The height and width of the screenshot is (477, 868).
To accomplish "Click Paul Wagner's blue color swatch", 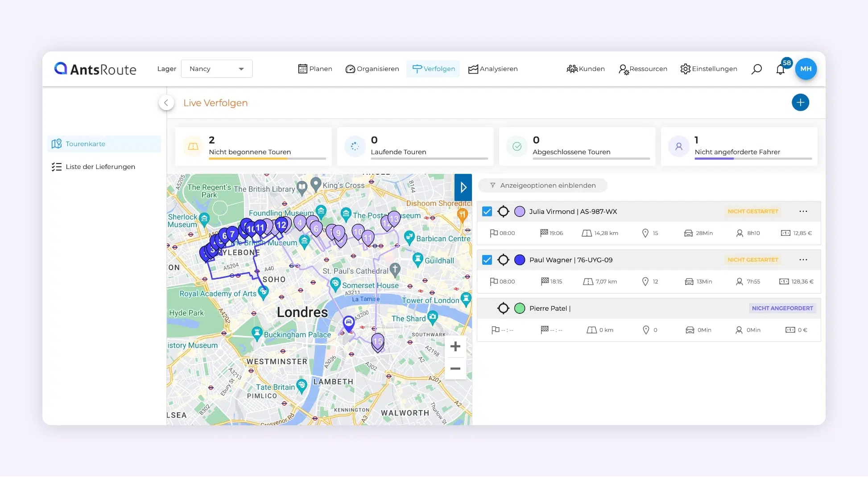I will pyautogui.click(x=520, y=260).
